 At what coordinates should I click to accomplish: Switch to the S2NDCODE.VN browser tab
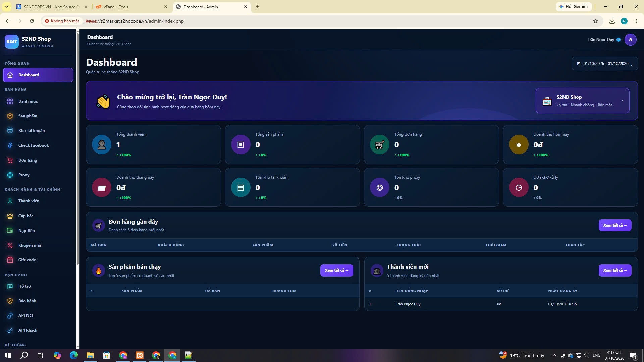52,7
